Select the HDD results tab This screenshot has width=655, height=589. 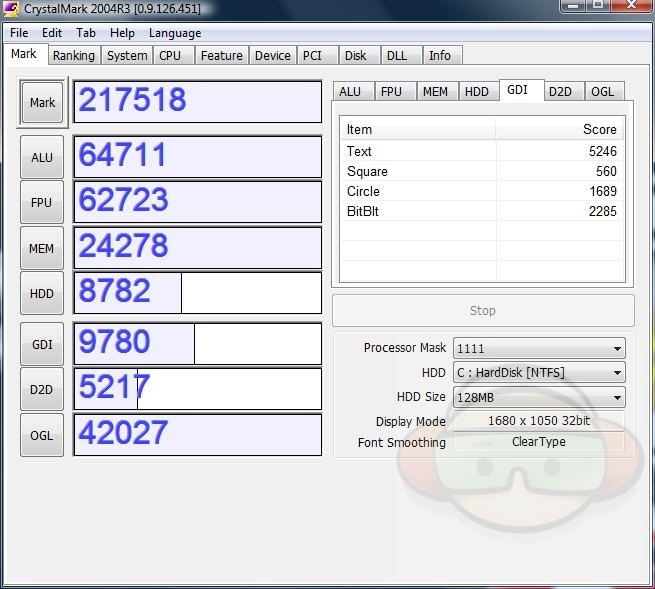point(477,91)
